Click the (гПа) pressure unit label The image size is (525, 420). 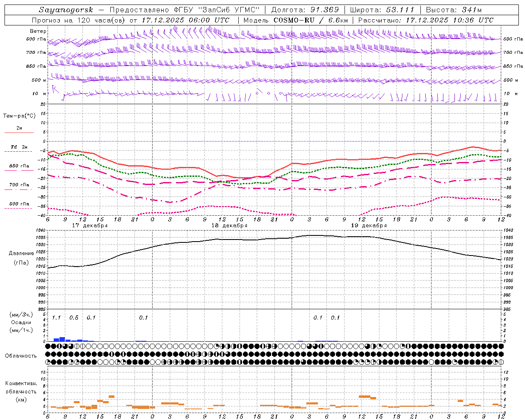coord(21,263)
